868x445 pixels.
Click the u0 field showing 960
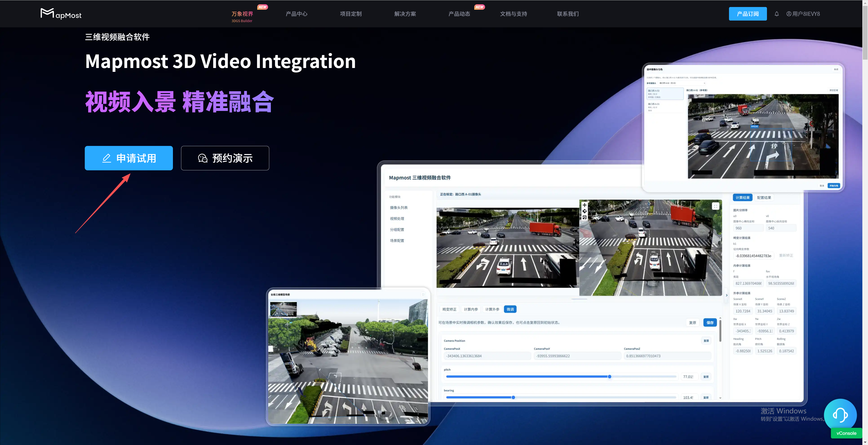(x=748, y=228)
